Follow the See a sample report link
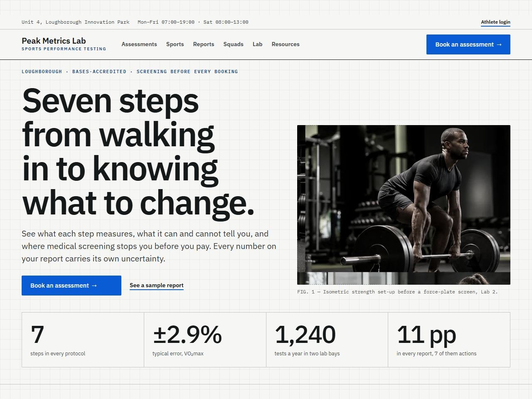 click(x=157, y=286)
